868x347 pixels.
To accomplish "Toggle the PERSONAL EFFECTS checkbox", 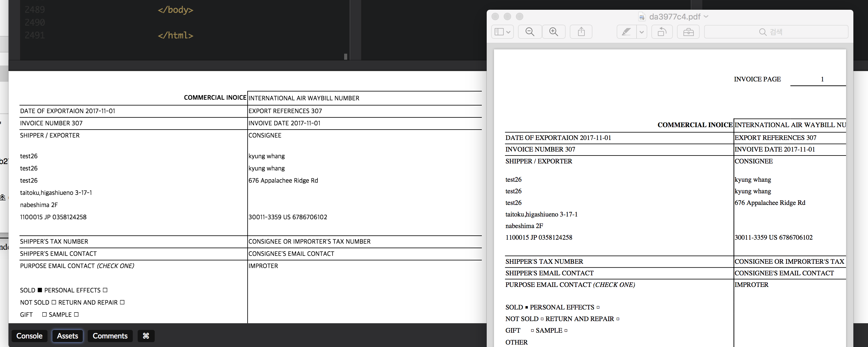I will [105, 290].
